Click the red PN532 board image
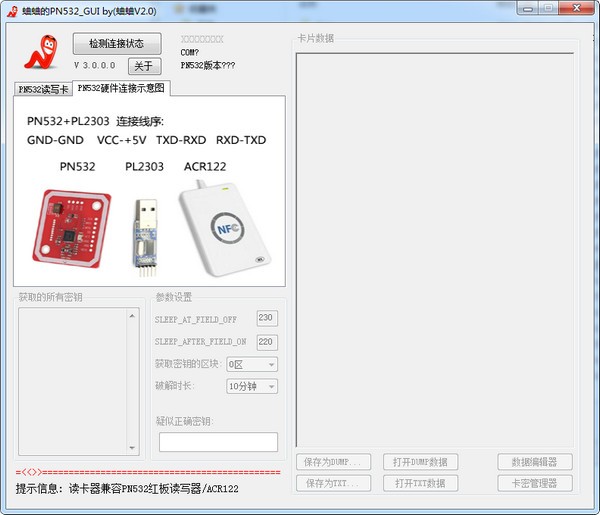The height and width of the screenshot is (515, 600). 72,228
